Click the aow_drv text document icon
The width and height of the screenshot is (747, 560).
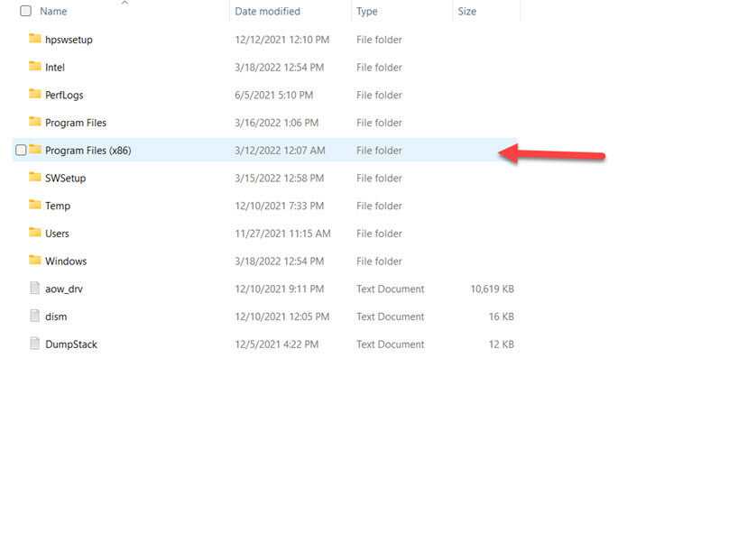[x=35, y=289]
